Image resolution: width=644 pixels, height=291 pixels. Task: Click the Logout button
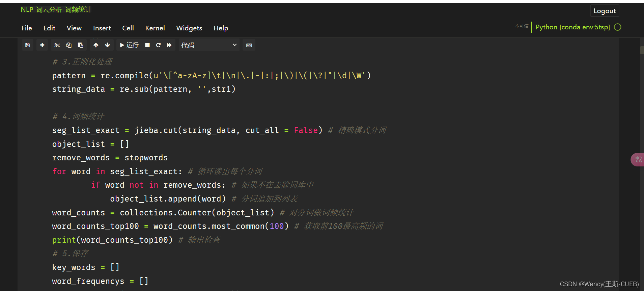pyautogui.click(x=605, y=11)
